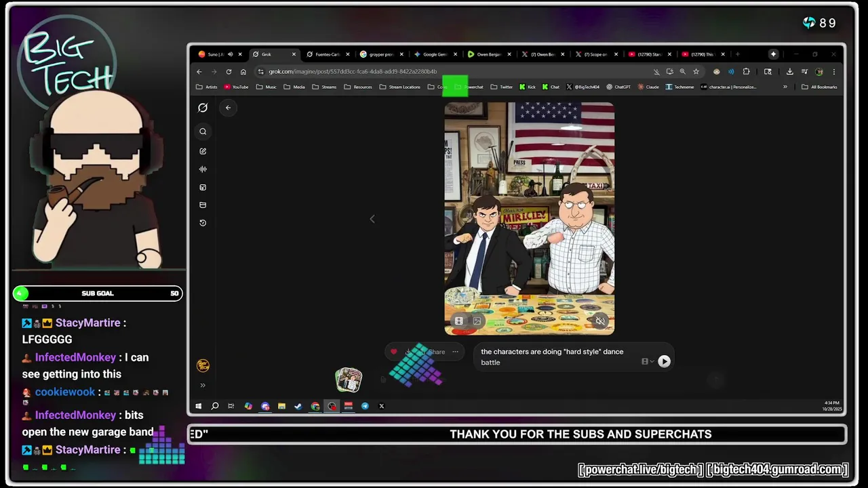Image resolution: width=868 pixels, height=488 pixels.
Task: Open the Music bookmarks folder
Action: (266, 87)
